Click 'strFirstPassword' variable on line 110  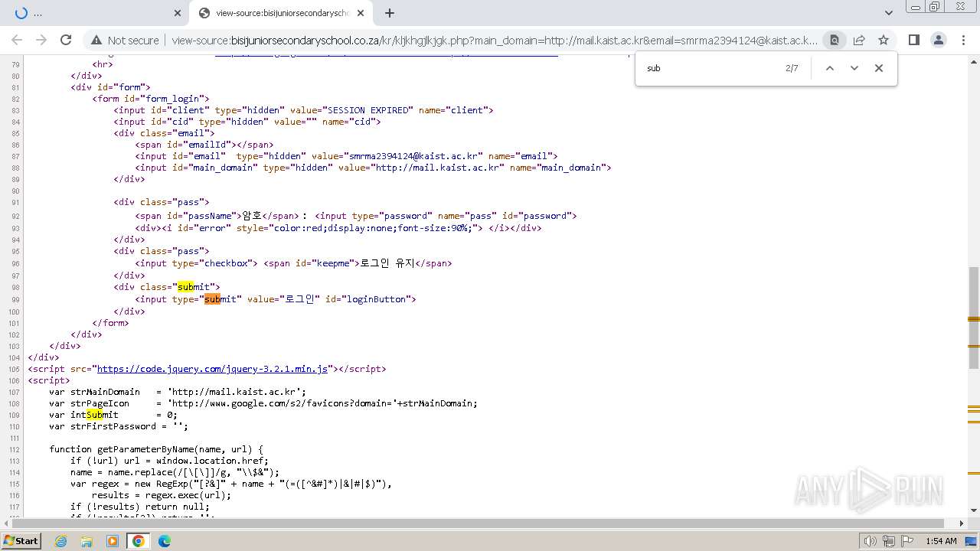click(x=113, y=426)
